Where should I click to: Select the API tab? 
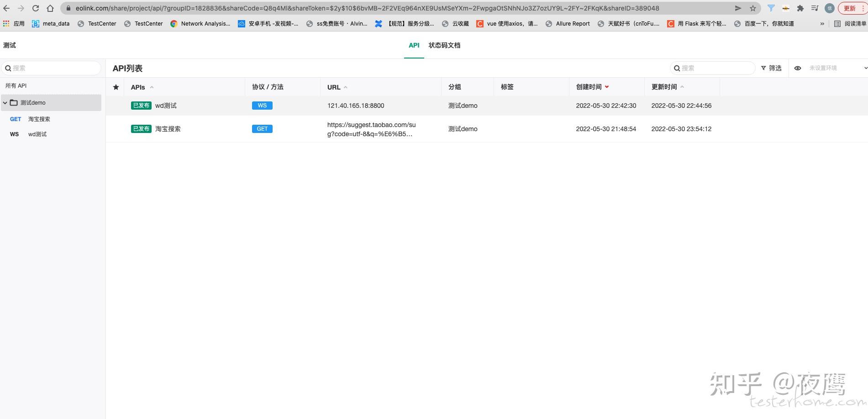tap(414, 45)
